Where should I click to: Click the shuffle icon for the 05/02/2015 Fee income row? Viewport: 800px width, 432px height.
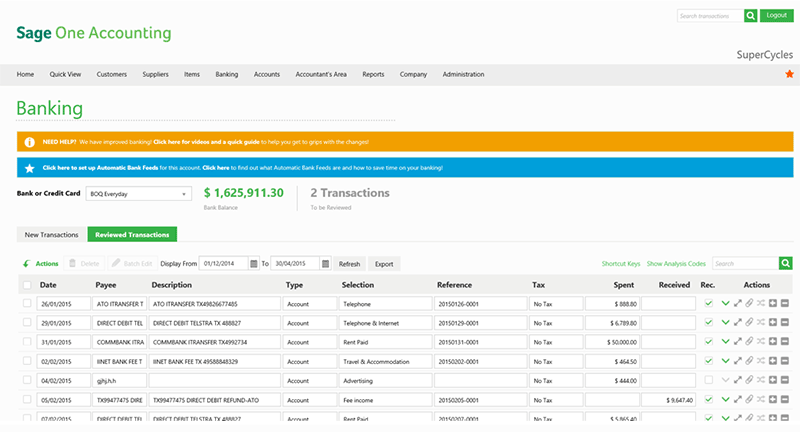[761, 400]
